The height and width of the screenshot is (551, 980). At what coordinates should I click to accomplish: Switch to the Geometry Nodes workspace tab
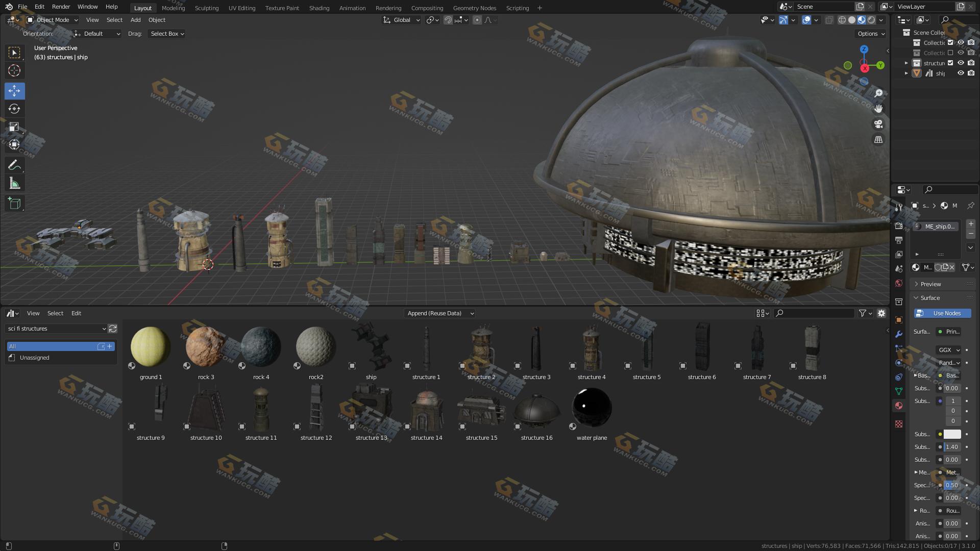(475, 8)
